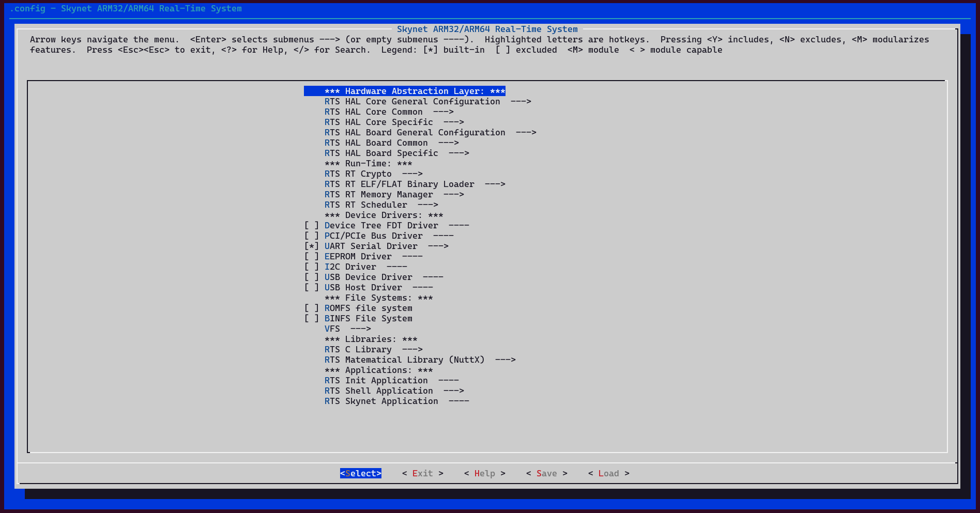This screenshot has height=513, width=980.
Task: Click the Save button
Action: [547, 474]
